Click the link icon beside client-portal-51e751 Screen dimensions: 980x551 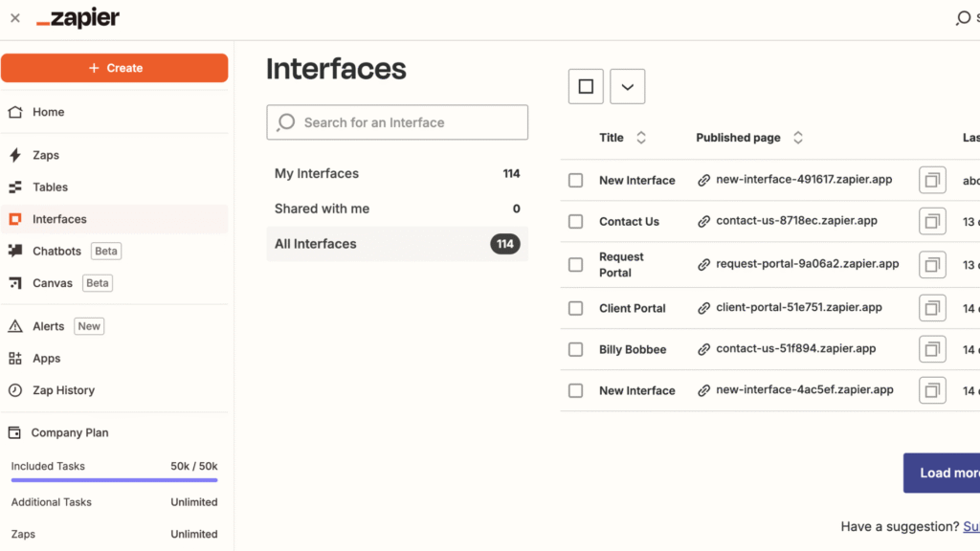(x=703, y=308)
